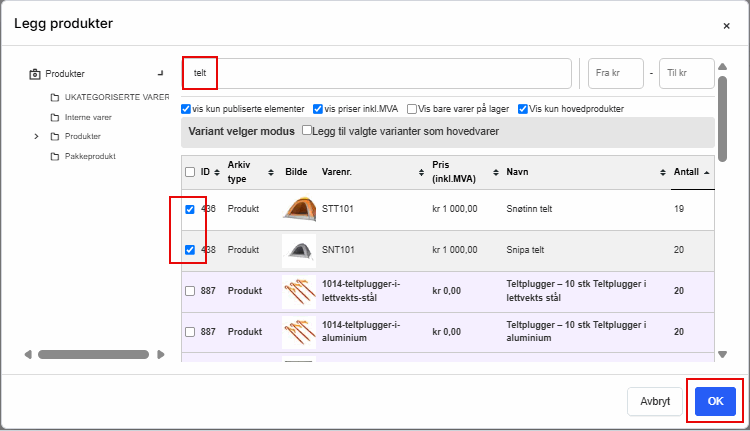Enable Vis bare varer på lager

tap(412, 108)
